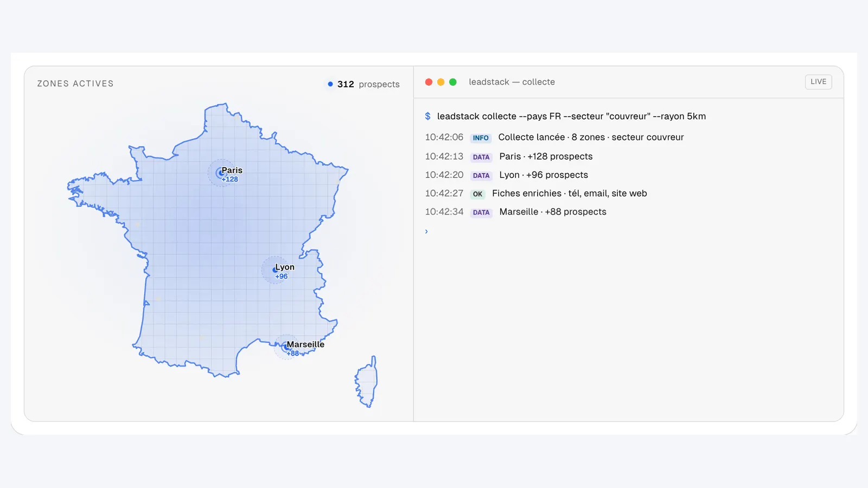Click 'Collecte lancée · 8 zones' log line
The image size is (868, 488).
pos(591,137)
